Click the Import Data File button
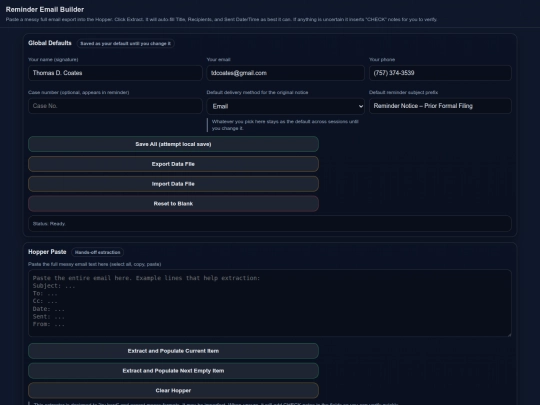 click(x=173, y=184)
